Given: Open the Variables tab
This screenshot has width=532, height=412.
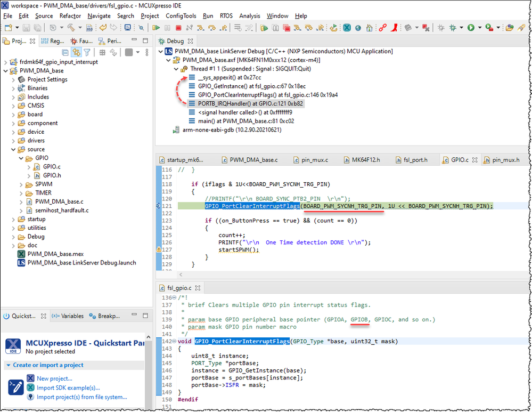Looking at the screenshot, I should 71,316.
